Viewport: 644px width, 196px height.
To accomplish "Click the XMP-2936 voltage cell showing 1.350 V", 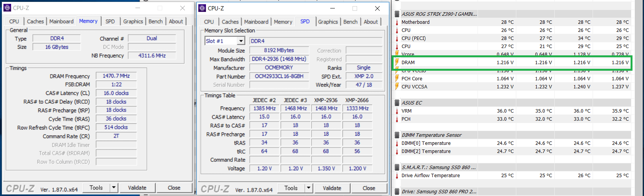I will (x=326, y=168).
